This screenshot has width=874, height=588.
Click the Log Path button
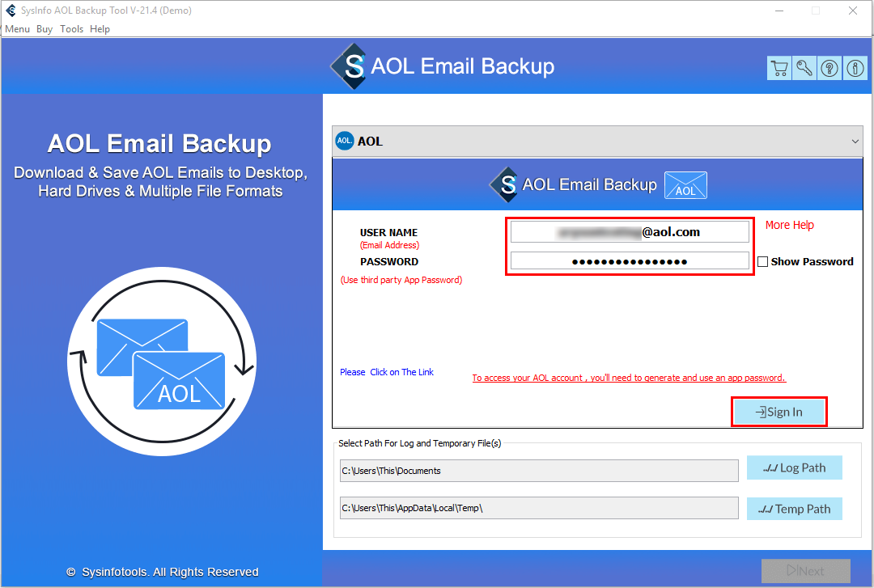pos(795,467)
